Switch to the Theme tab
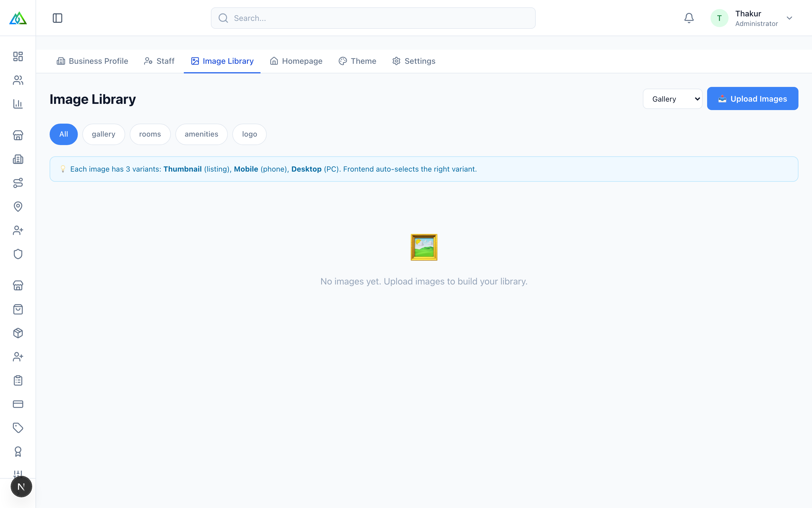The height and width of the screenshot is (508, 812). (x=357, y=61)
